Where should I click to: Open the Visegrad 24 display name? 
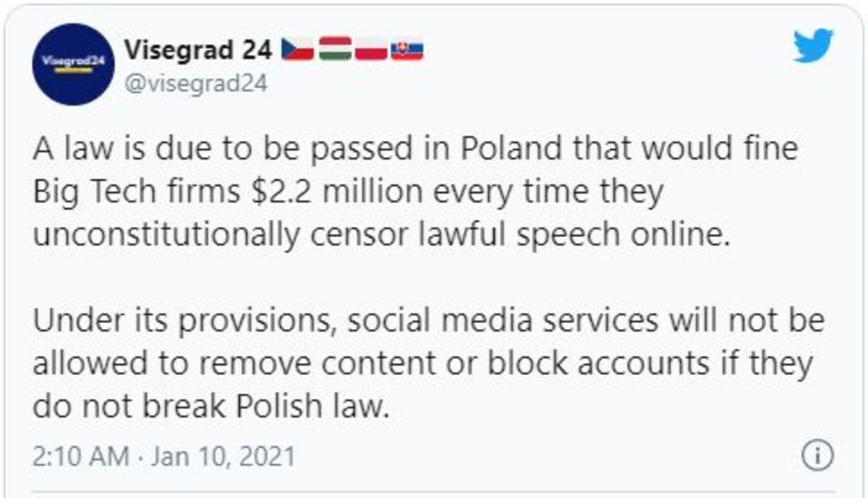(x=198, y=49)
